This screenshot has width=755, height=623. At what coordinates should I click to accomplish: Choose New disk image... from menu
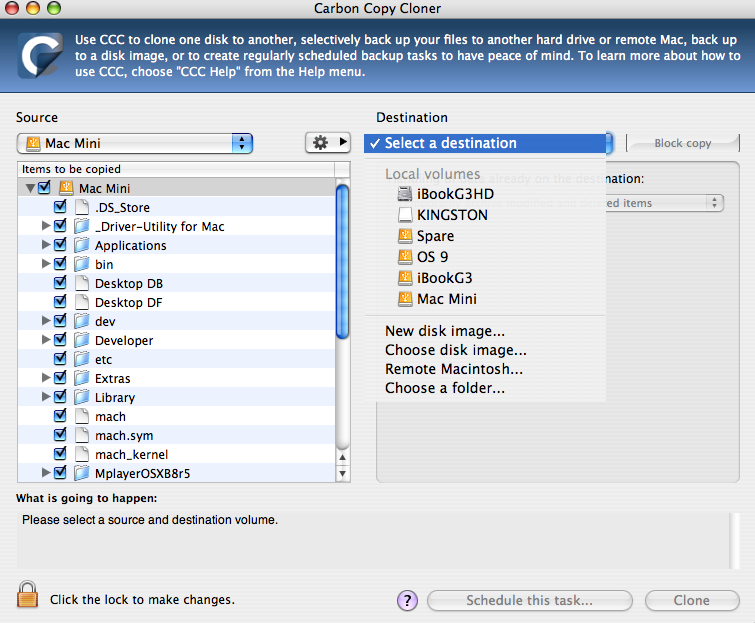click(x=485, y=331)
